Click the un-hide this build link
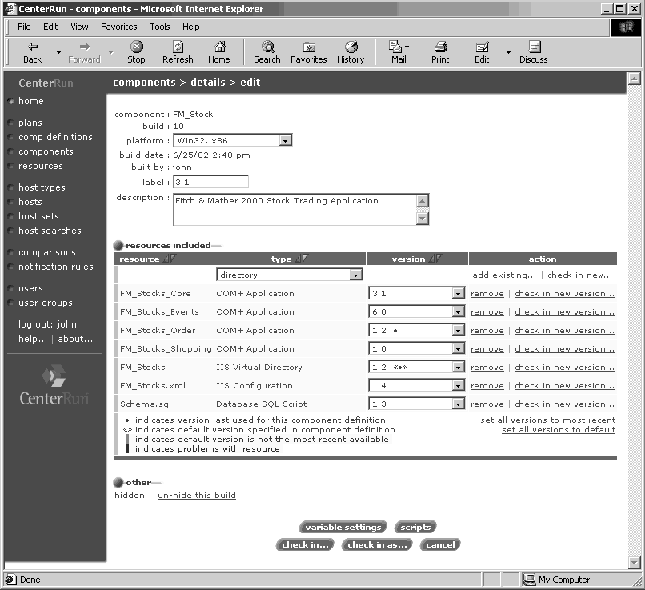645x590 pixels. click(x=196, y=495)
